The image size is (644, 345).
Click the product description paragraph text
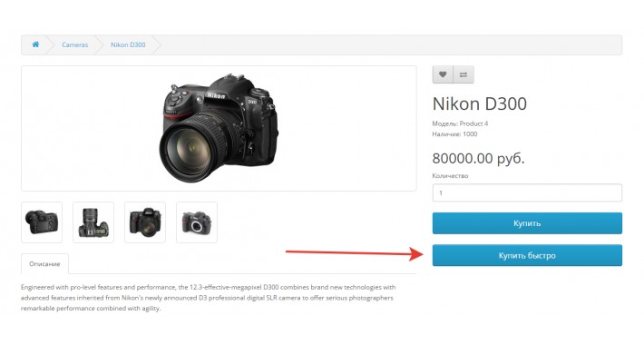click(x=209, y=298)
